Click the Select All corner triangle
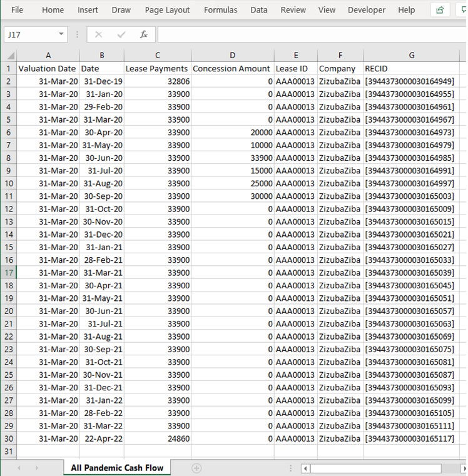 9,55
